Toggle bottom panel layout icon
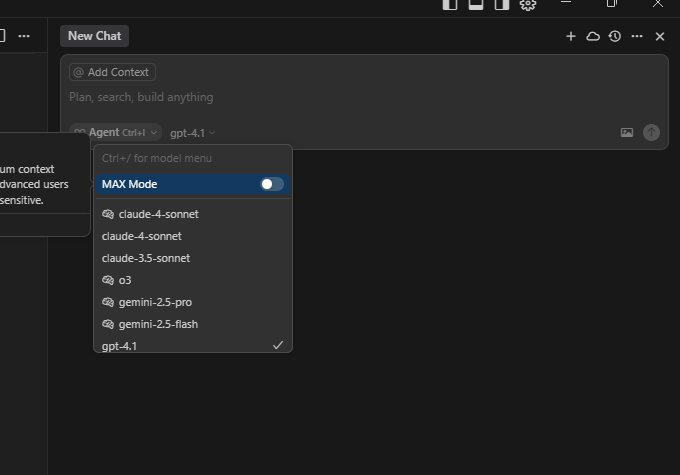 (476, 4)
